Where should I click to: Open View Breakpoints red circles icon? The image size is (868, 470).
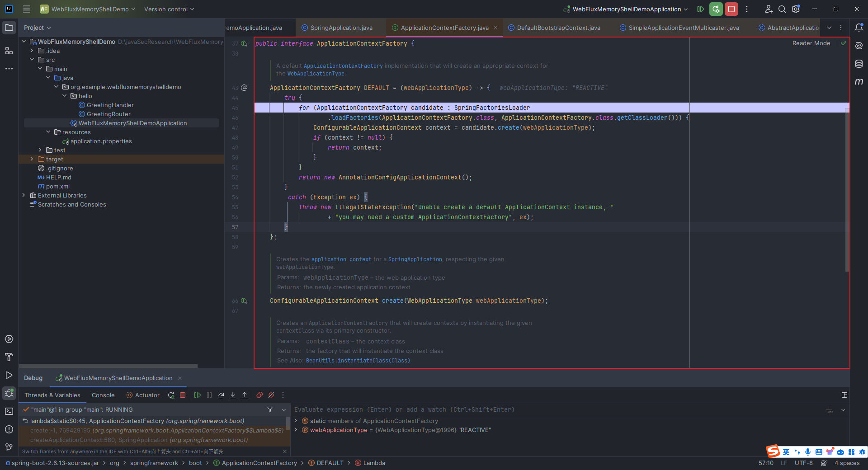(x=259, y=395)
